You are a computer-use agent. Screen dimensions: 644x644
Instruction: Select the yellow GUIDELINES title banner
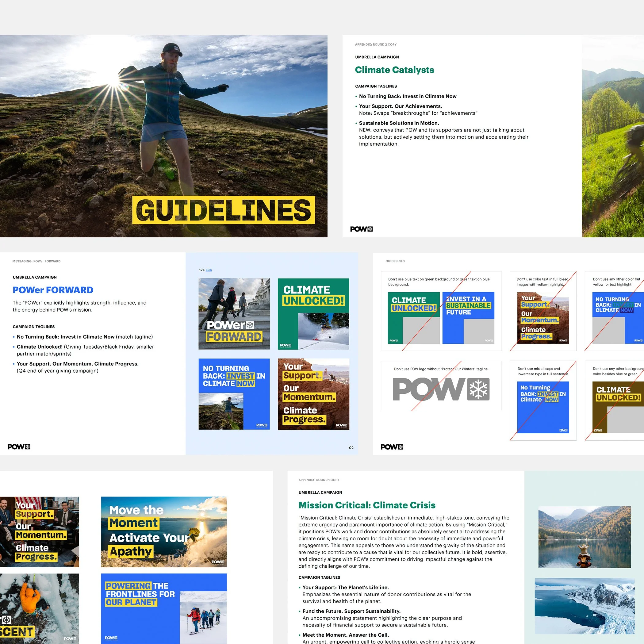click(223, 210)
